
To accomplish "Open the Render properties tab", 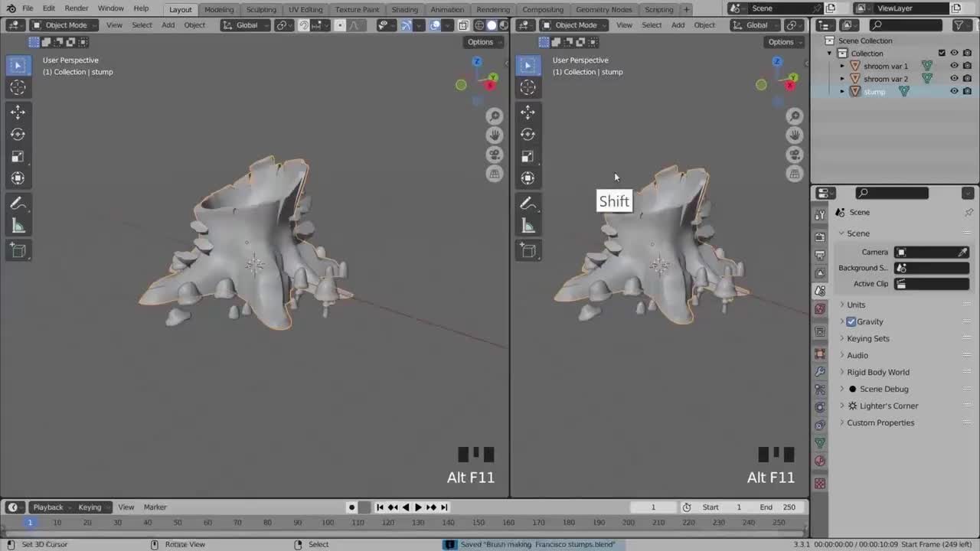I will pos(820,236).
